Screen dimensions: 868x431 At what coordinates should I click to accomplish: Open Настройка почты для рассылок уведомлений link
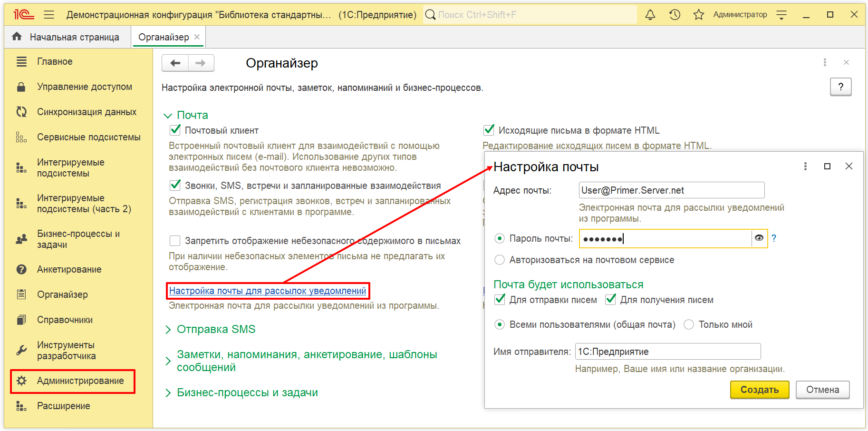[268, 291]
